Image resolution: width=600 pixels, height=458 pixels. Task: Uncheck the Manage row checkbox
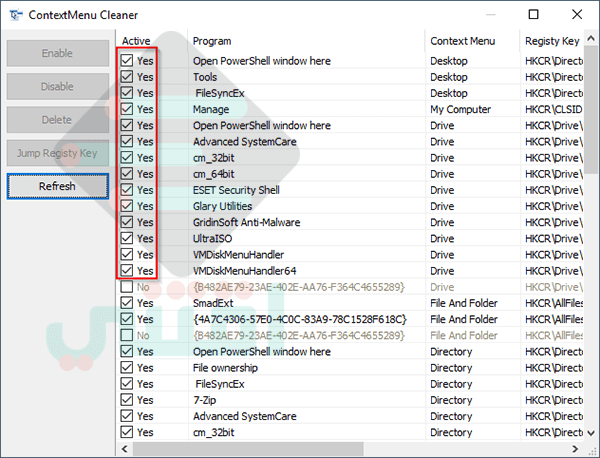coord(127,109)
